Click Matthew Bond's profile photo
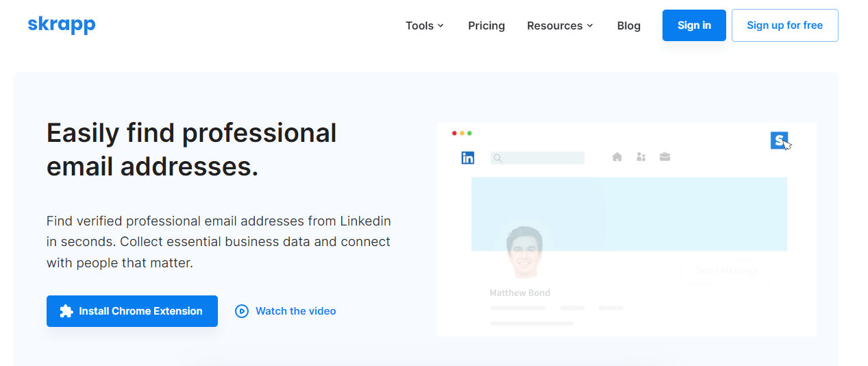This screenshot has width=868, height=366. (x=524, y=252)
